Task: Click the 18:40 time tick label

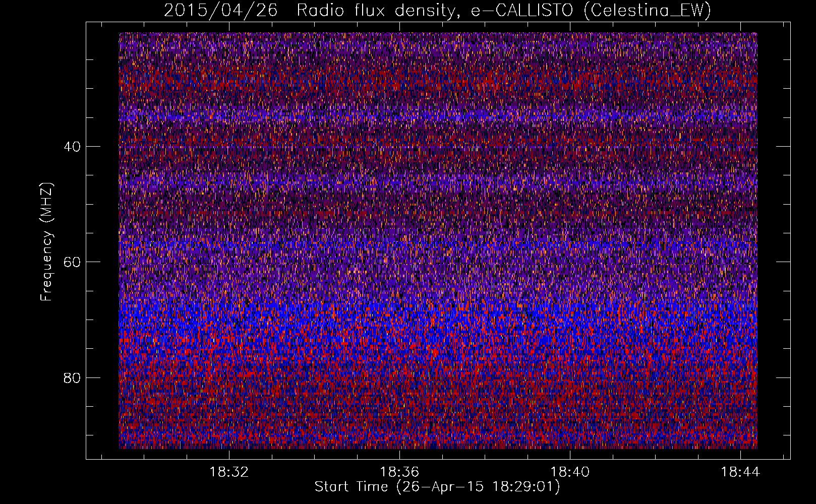Action: (570, 472)
